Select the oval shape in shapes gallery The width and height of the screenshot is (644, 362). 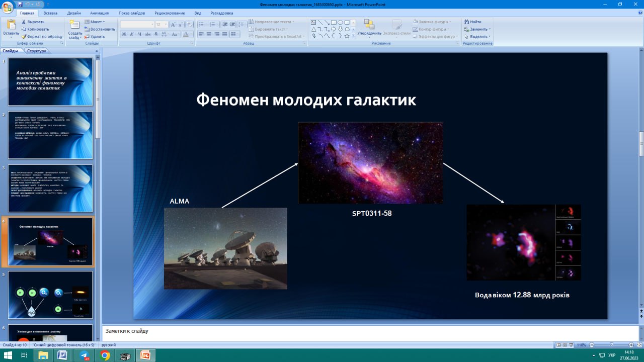point(340,22)
